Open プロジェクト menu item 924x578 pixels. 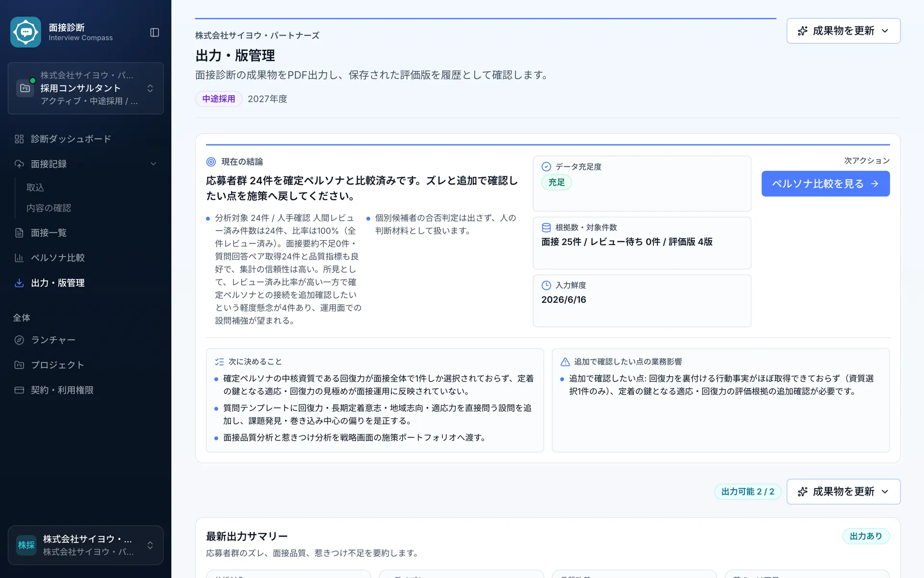86,365
